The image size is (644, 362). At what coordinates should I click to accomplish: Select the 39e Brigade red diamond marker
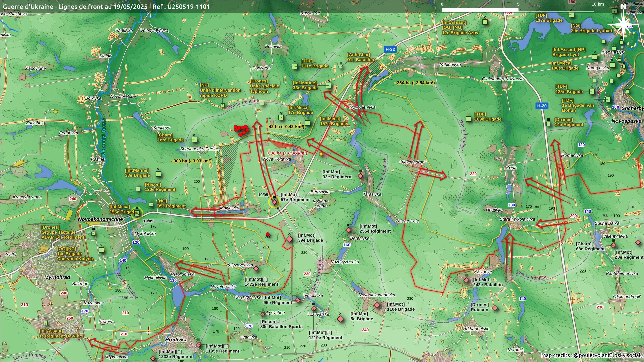click(x=290, y=239)
